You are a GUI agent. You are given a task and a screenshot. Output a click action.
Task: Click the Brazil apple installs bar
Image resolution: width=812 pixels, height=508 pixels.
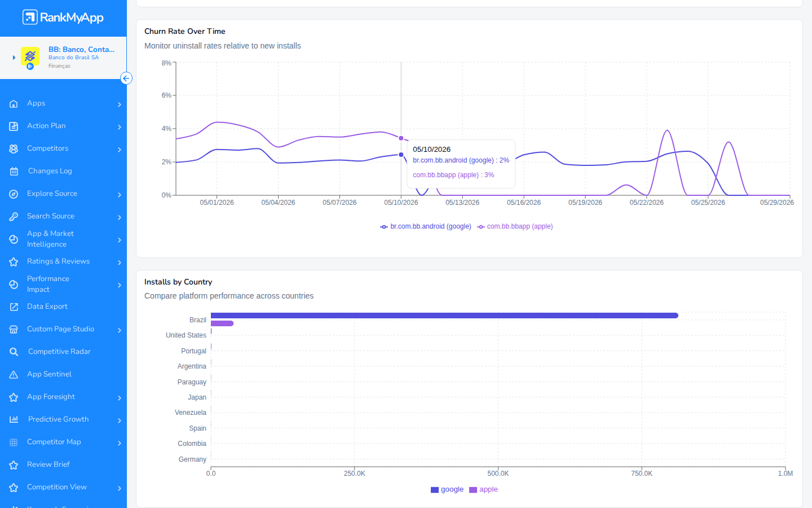222,323
